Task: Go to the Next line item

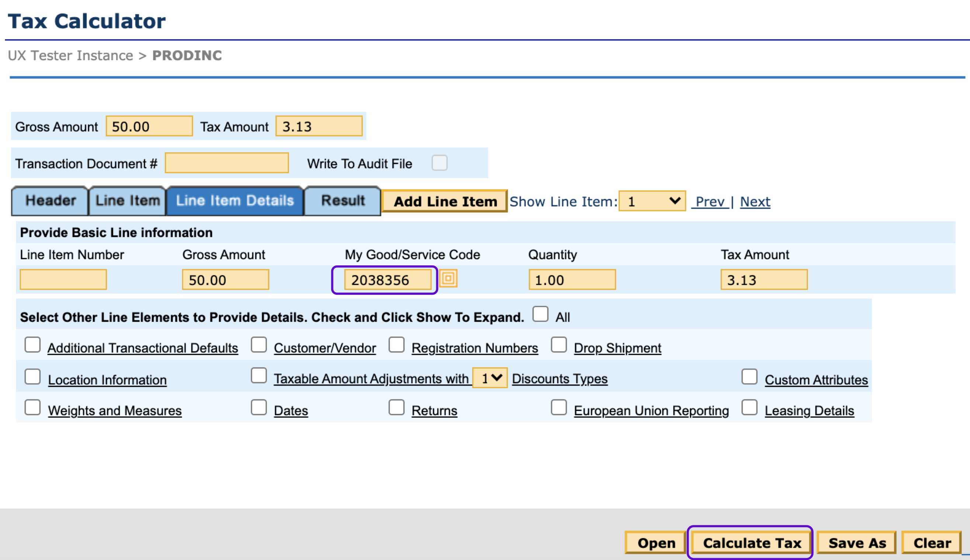Action: 755,202
